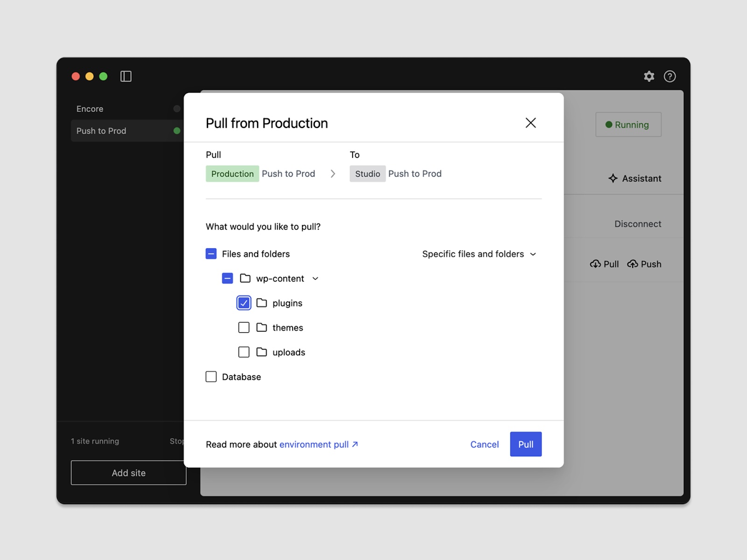Click the 'Database' label text

tap(241, 377)
